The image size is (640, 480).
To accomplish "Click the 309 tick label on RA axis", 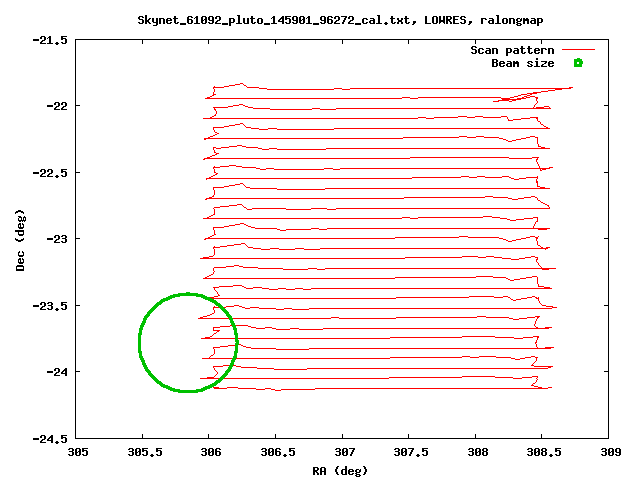I will coord(608,452).
